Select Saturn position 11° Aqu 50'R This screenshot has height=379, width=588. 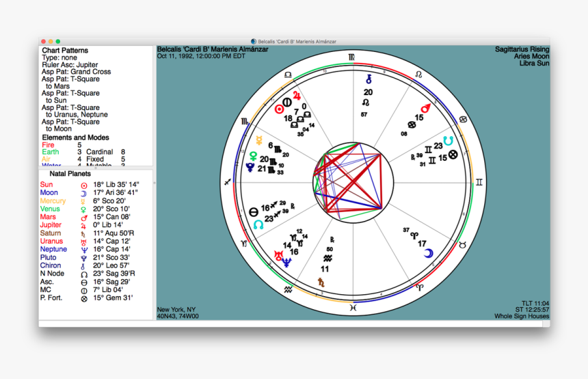tap(113, 233)
